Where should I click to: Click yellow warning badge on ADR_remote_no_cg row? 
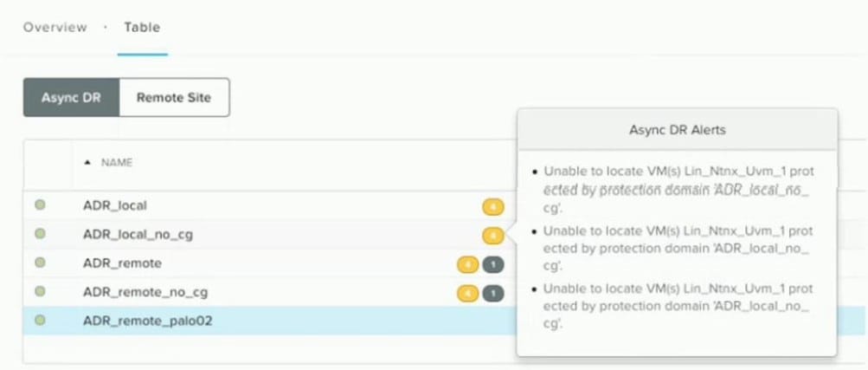(x=468, y=293)
